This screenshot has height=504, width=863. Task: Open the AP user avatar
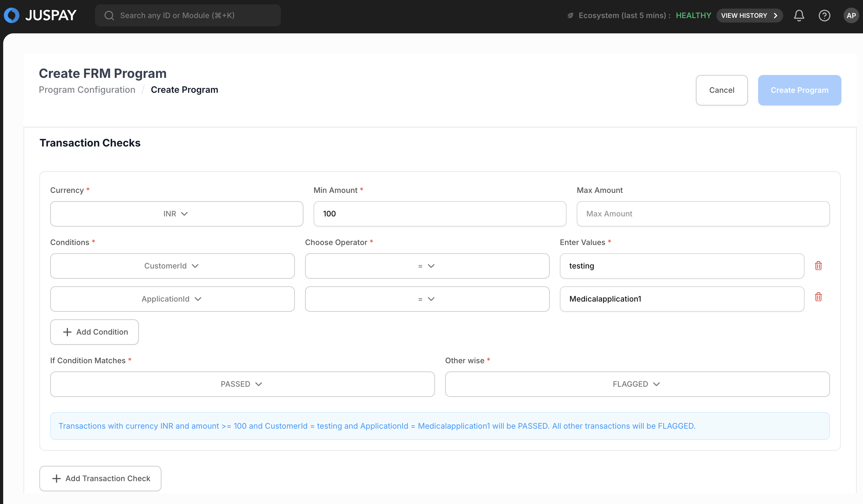851,15
